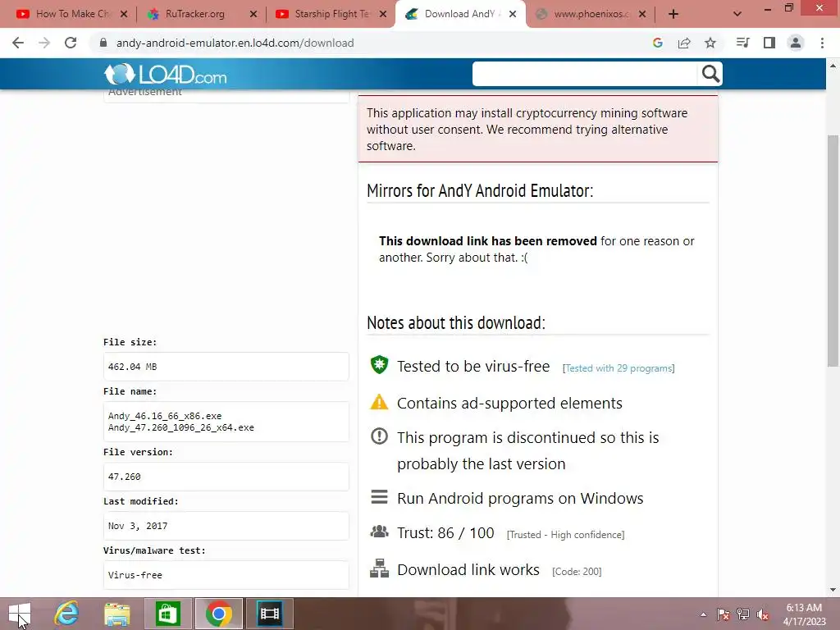
Task: Click file name Andy_47.260_1096_26_x64.exe
Action: click(181, 427)
